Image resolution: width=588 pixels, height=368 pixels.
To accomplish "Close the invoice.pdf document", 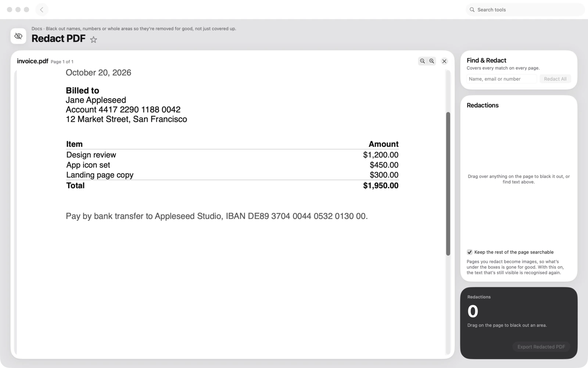I will point(444,61).
